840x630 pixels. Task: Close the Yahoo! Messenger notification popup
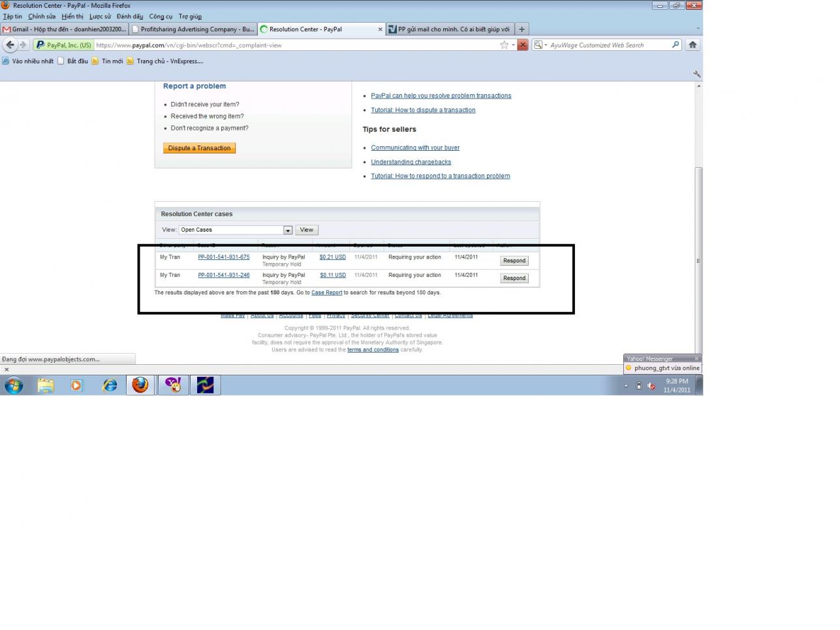tap(696, 358)
